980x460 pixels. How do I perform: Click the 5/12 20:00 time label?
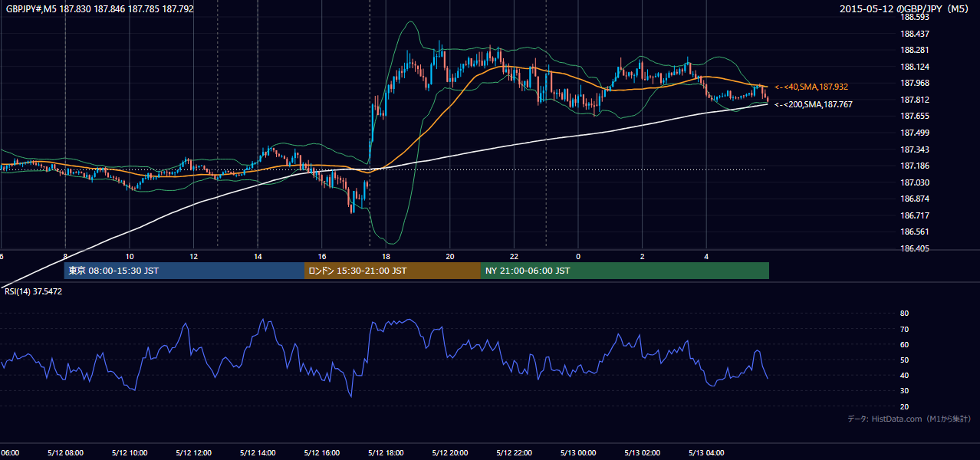pos(450,453)
